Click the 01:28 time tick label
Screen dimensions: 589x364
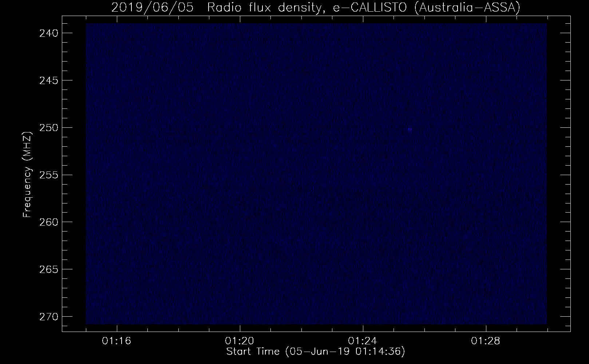point(486,341)
